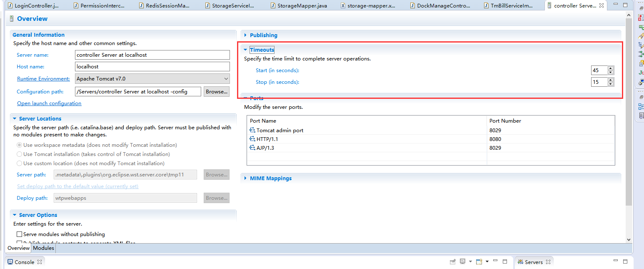644x269 pixels.
Task: Click the HTTP/1.1 port row icon
Action: (252, 139)
